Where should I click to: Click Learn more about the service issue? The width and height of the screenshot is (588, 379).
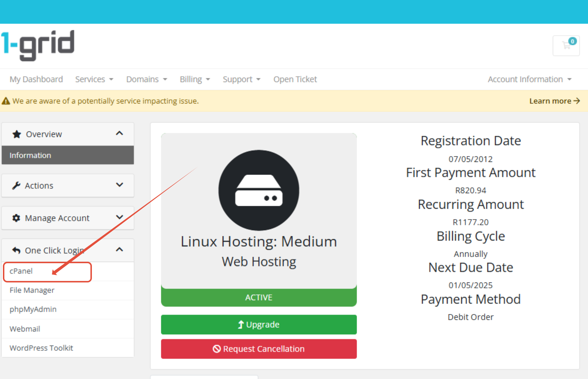tap(555, 101)
